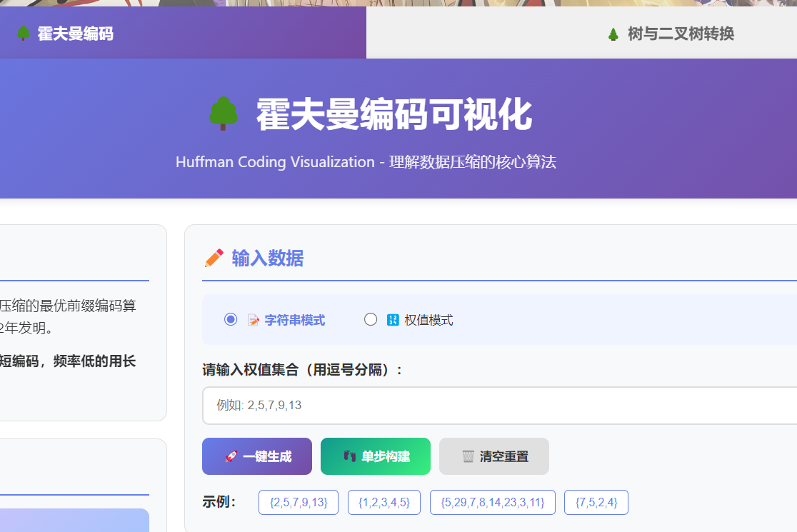The height and width of the screenshot is (532, 797).
Task: Select the 字符串模式 radio button
Action: 231,319
